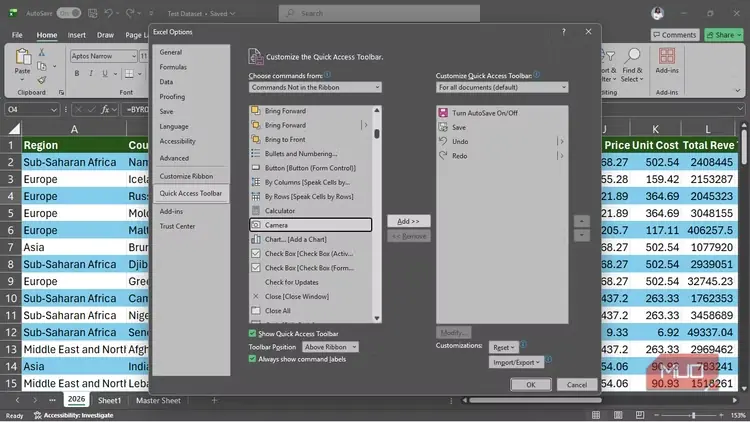The width and height of the screenshot is (750, 422).
Task: Toggle the AutoSave switch in title bar
Action: (69, 13)
